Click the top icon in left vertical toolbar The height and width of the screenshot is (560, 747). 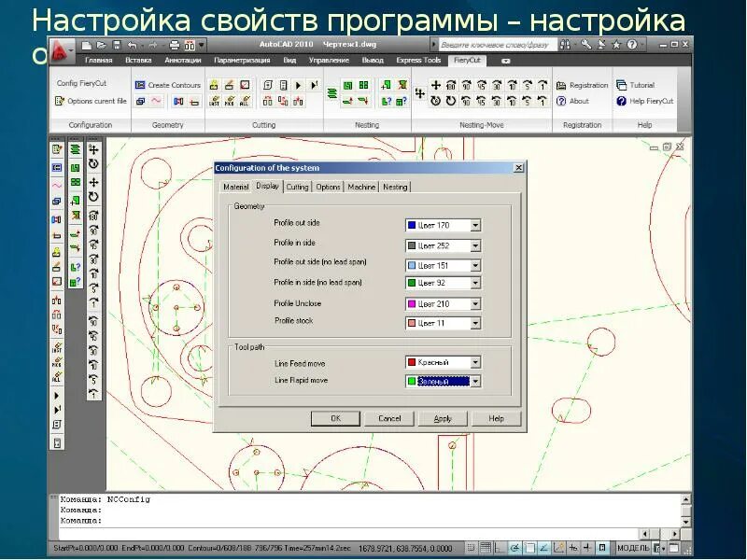(57, 149)
